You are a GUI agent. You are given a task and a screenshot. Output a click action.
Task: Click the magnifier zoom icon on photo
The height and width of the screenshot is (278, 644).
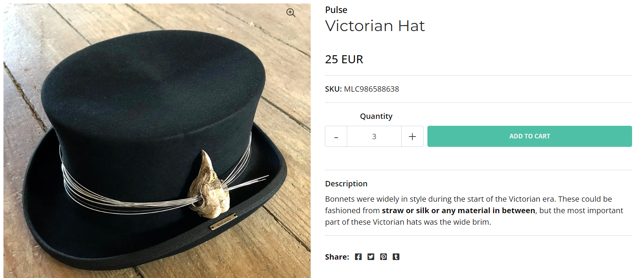(291, 13)
